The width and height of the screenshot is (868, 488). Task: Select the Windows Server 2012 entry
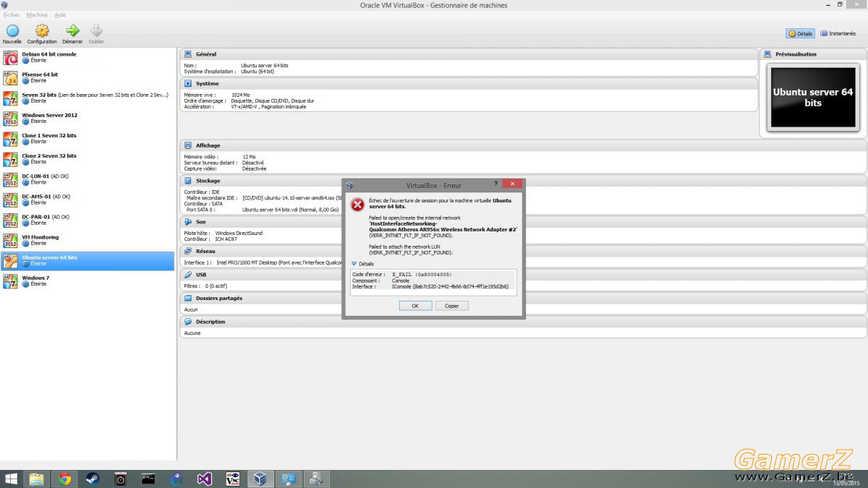tap(88, 119)
